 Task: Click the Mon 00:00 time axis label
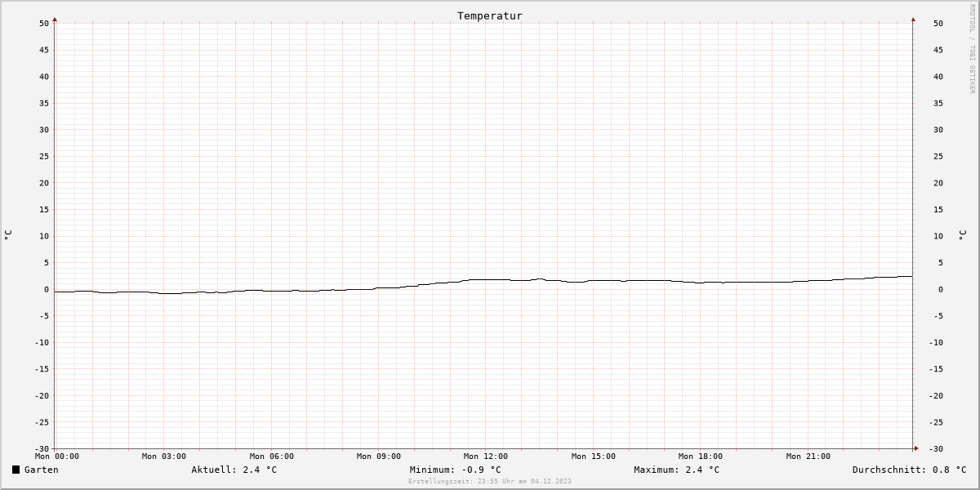pos(57,457)
